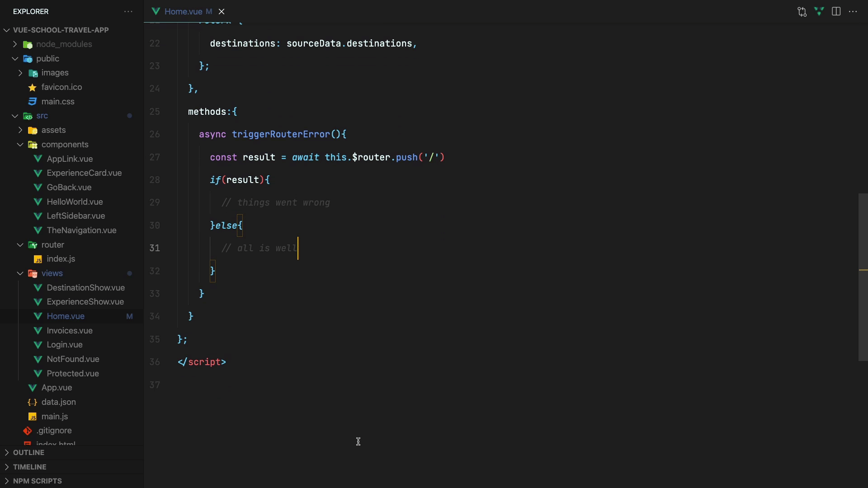Close the Home.vue tab
This screenshot has width=868, height=488.
222,12
